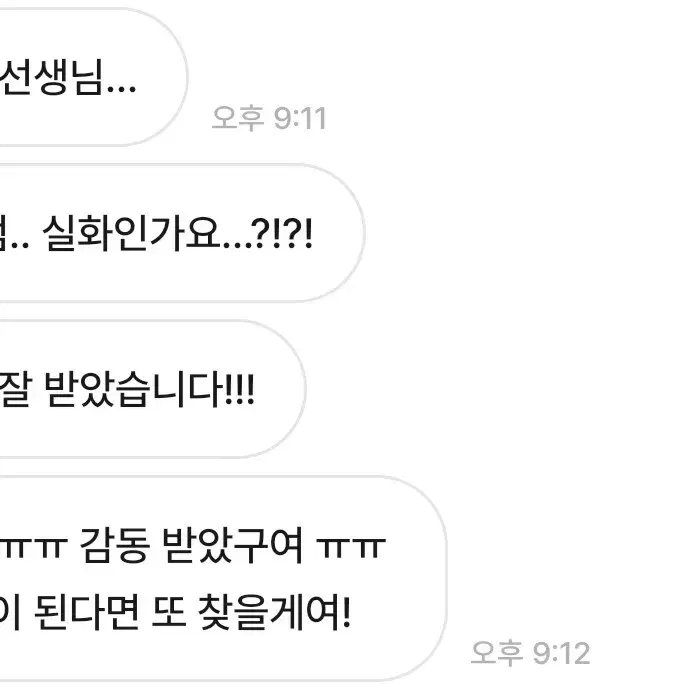Click the '잘 받았습니다!!!' message bubble

coord(152,389)
